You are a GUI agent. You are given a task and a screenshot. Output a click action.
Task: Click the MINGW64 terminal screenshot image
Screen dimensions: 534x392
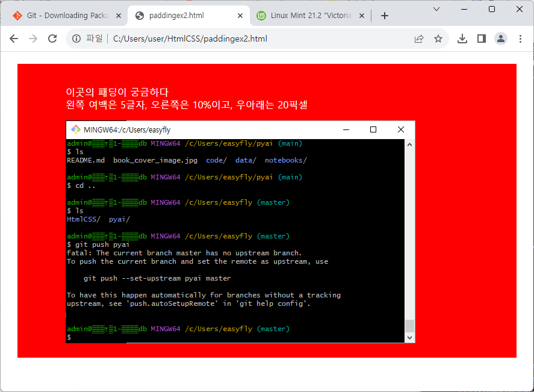[x=240, y=232]
